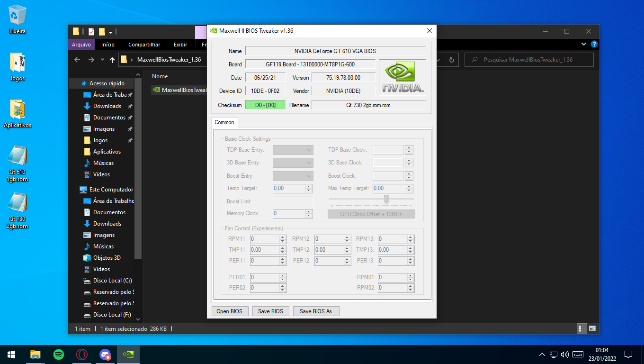The width and height of the screenshot is (644, 364).
Task: Select the Gt 610 1gb.rom desktop file
Action: point(18,164)
